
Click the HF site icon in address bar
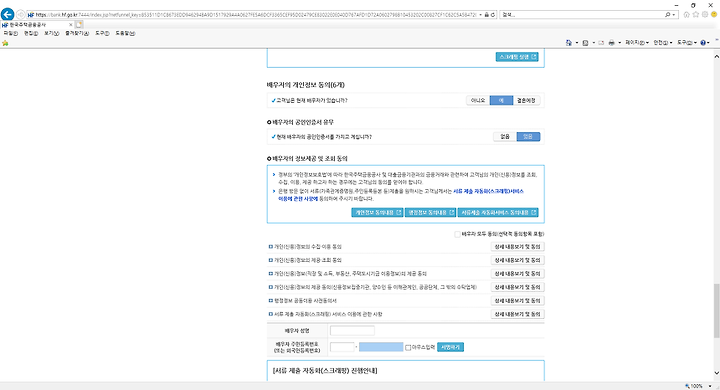pos(31,15)
